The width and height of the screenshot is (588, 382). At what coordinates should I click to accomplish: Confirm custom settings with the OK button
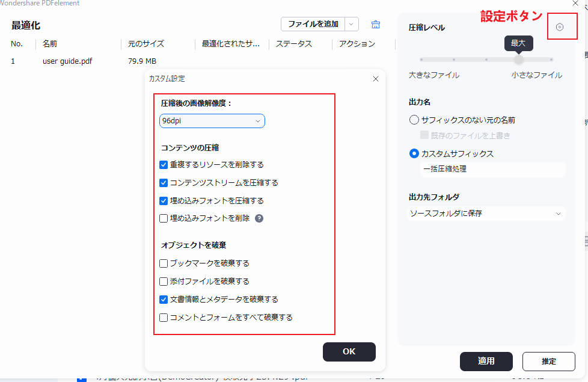pyautogui.click(x=349, y=352)
